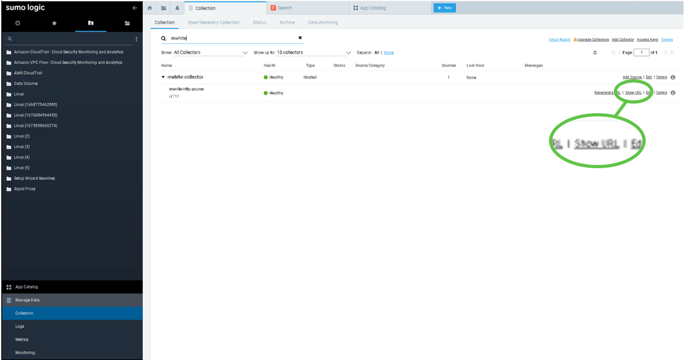688x360 pixels.
Task: Focus the page number input box
Action: point(641,53)
